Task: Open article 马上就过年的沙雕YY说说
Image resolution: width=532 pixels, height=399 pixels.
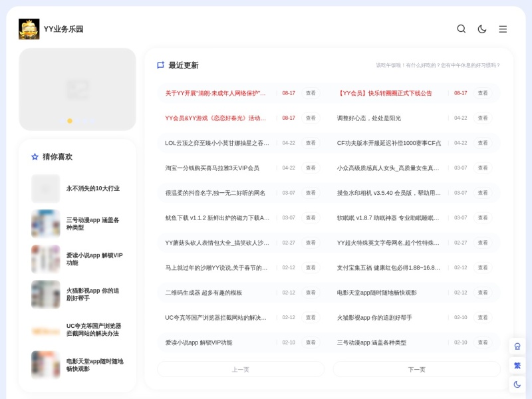Action: [x=216, y=268]
